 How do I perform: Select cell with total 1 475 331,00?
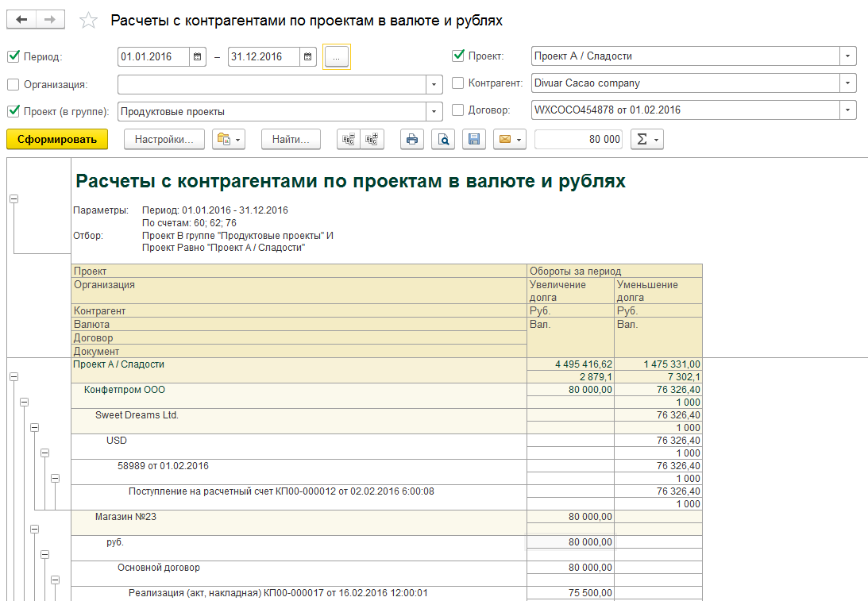coord(659,364)
